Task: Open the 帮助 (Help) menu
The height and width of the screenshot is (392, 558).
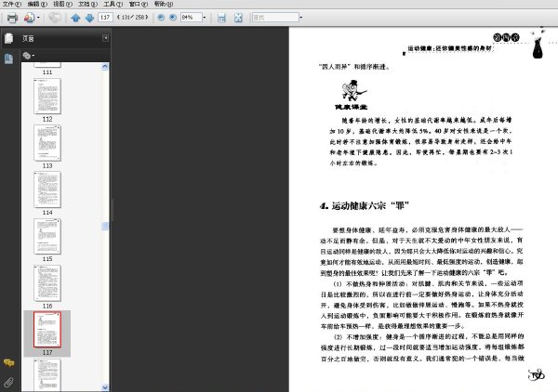Action: 164,5
